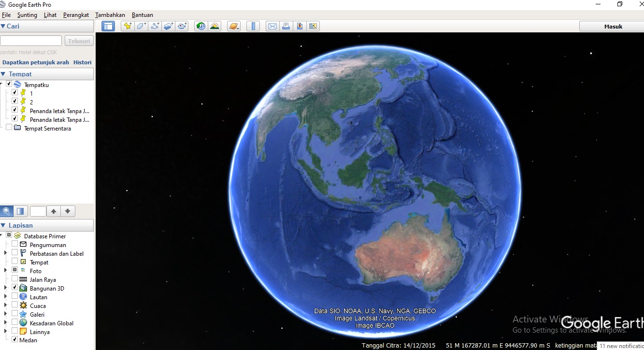
Task: Enable the Lautan layer checkbox
Action: pos(14,296)
